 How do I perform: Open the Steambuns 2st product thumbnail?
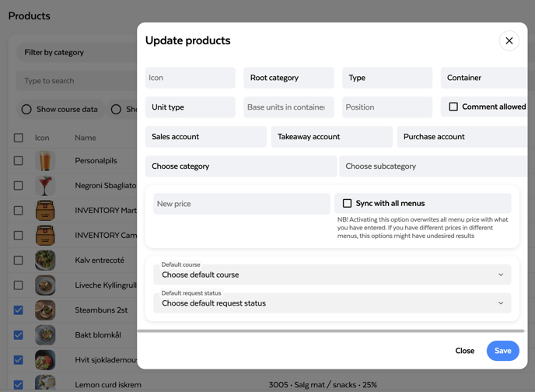coord(45,310)
